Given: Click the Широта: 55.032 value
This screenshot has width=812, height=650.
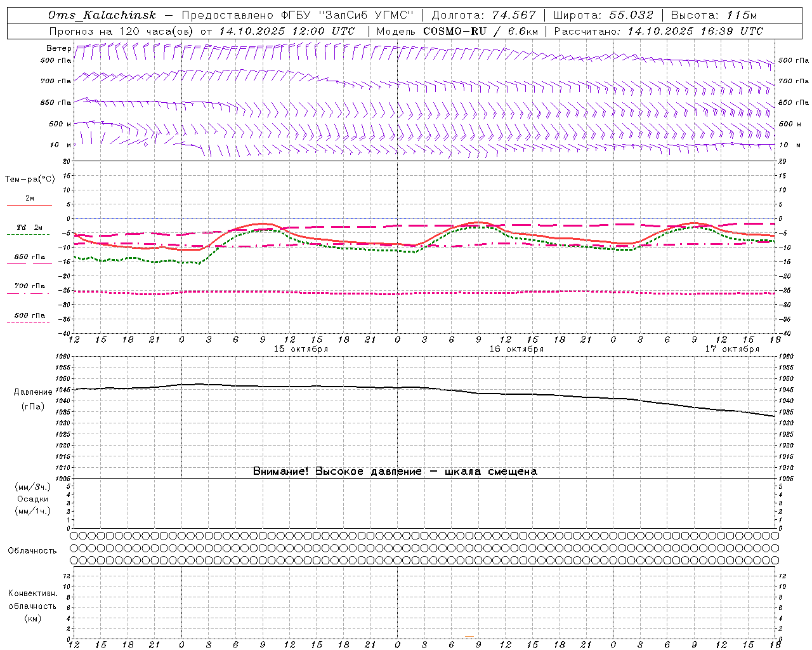Looking at the screenshot, I should [603, 15].
